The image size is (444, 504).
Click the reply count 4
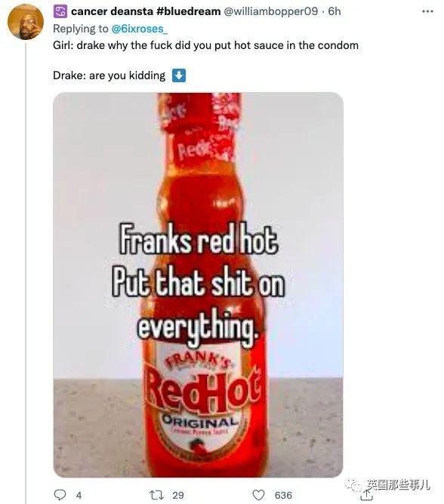(79, 495)
